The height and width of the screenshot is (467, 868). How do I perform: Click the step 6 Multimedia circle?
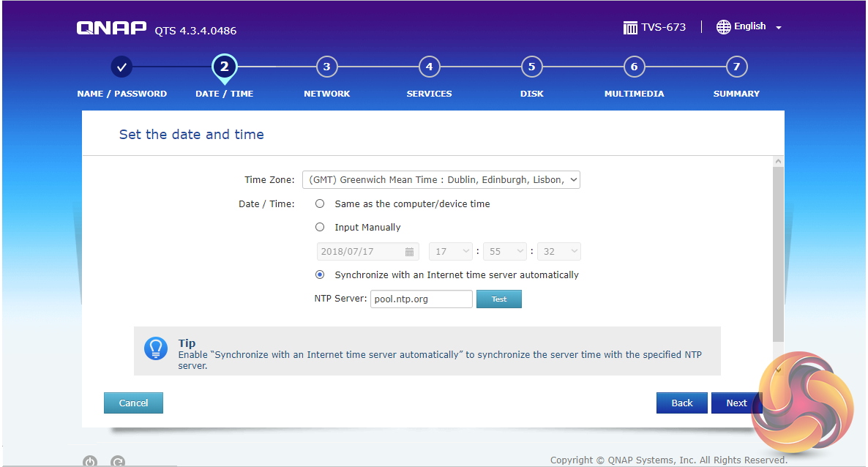click(634, 67)
